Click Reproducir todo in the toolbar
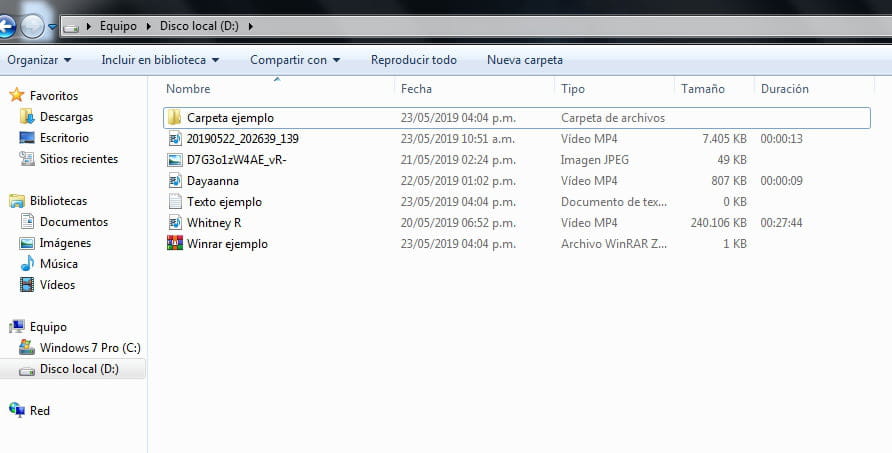 (x=414, y=60)
